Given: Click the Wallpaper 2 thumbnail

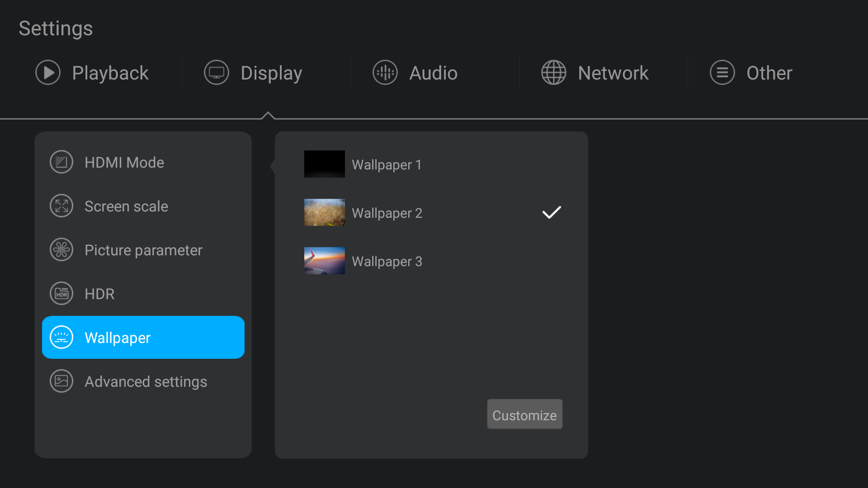Looking at the screenshot, I should click(324, 212).
